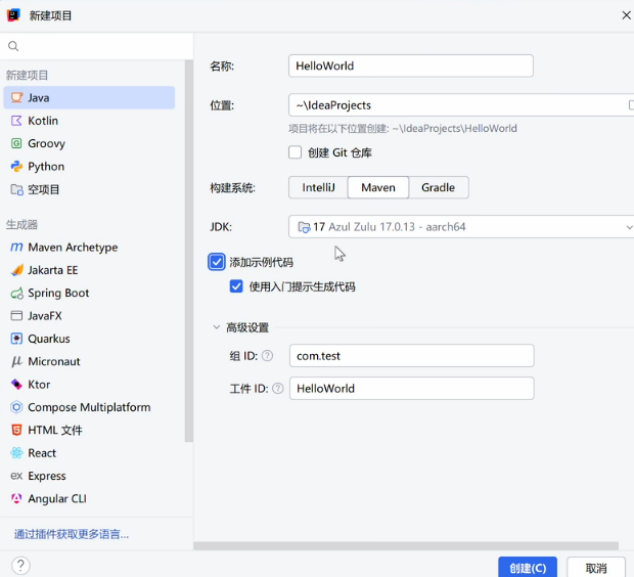The width and height of the screenshot is (634, 577).
Task: Click the 创建(C) button
Action: tap(528, 568)
